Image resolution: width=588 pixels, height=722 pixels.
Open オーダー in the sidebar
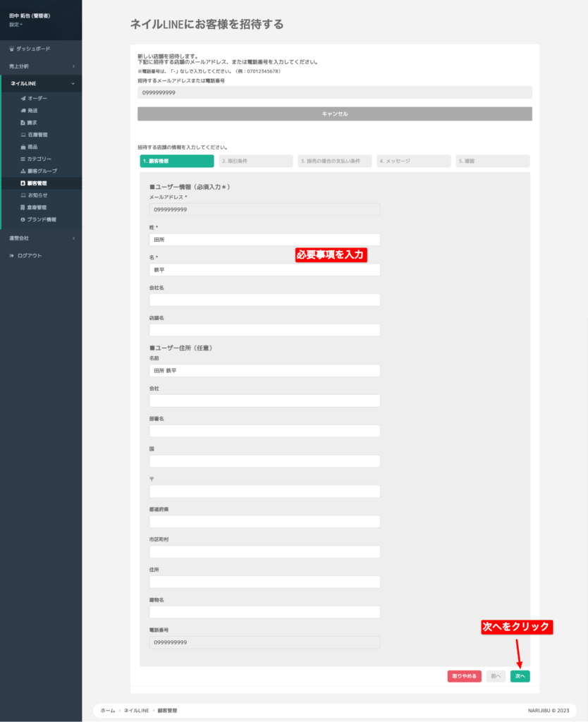coord(37,98)
